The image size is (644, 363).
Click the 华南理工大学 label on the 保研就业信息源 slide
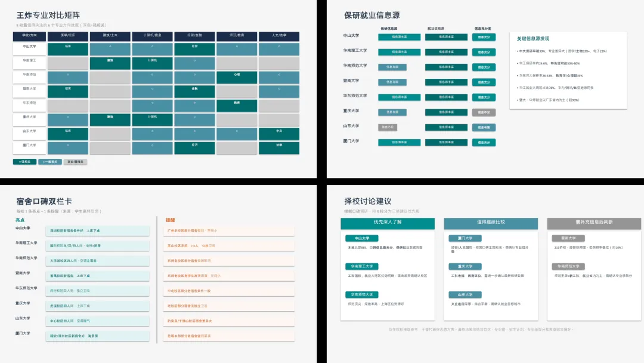(x=355, y=51)
